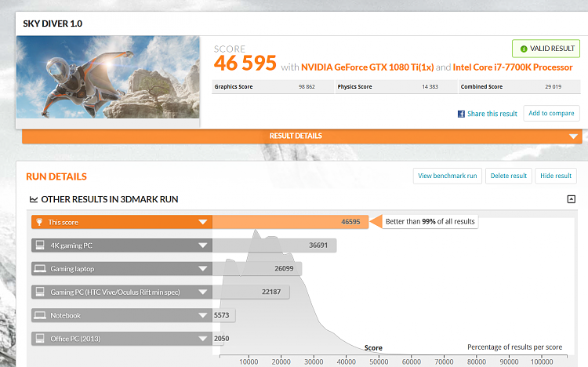Viewport: 588px width, 367px height.
Task: Click the trophy icon on This score row
Action: coord(39,222)
